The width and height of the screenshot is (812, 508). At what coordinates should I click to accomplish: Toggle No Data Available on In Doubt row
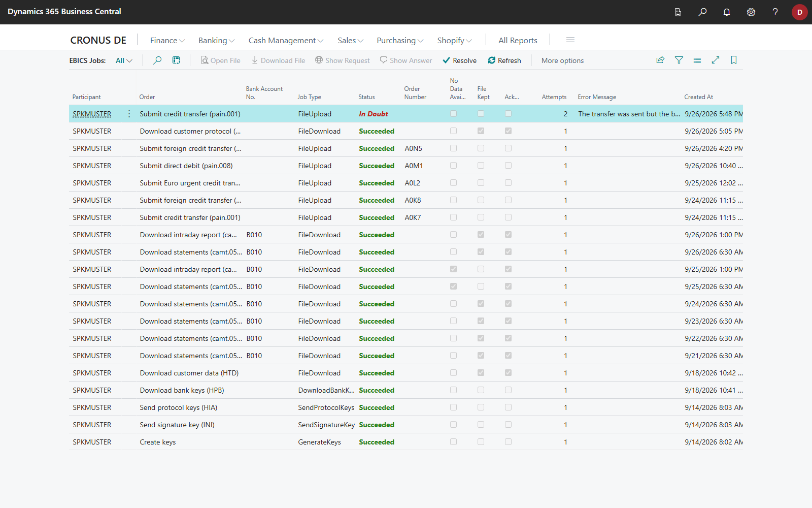tap(453, 114)
